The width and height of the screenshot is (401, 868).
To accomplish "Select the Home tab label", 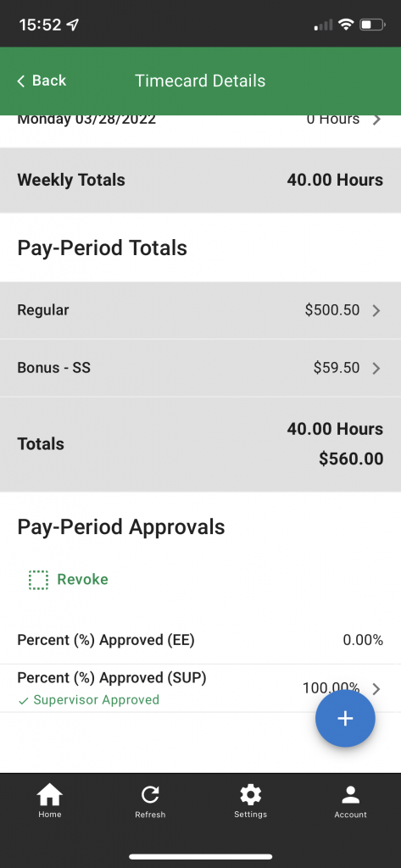I will click(x=49, y=815).
